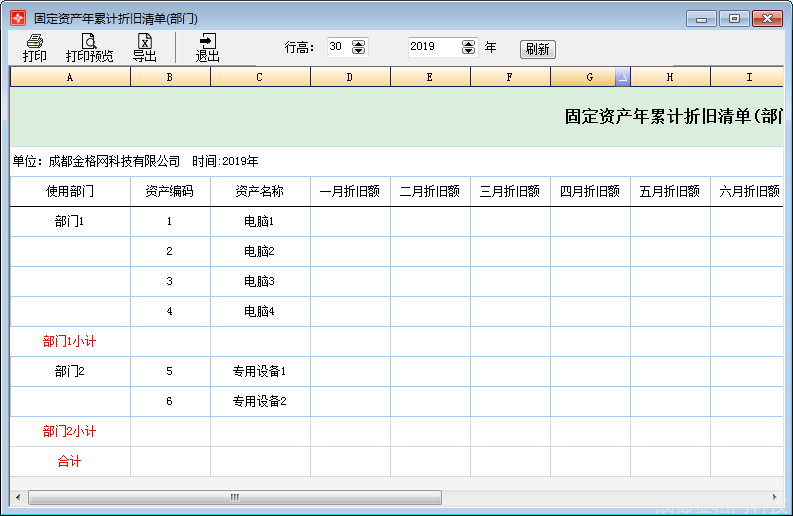Click the Refresh (刷新) button
This screenshot has height=516, width=793.
[537, 49]
